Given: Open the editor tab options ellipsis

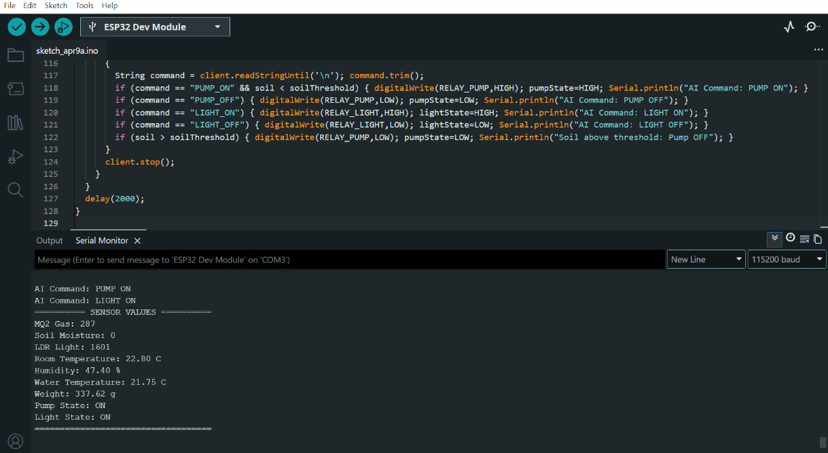Looking at the screenshot, I should click(x=818, y=50).
